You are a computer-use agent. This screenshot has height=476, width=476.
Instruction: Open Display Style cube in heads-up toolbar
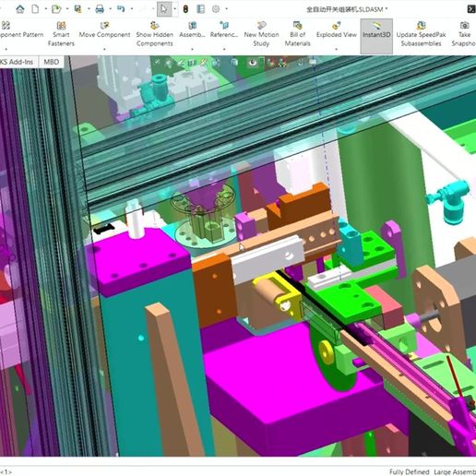tap(234, 63)
